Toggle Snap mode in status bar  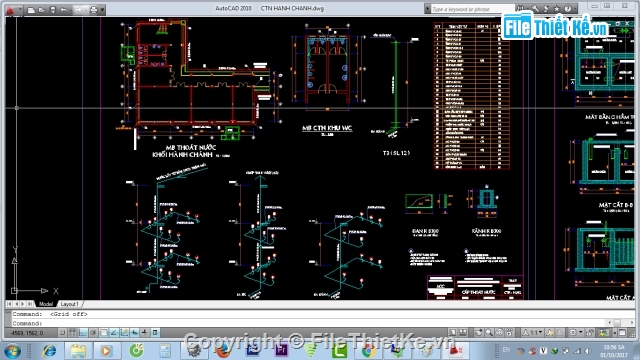[x=62, y=333]
